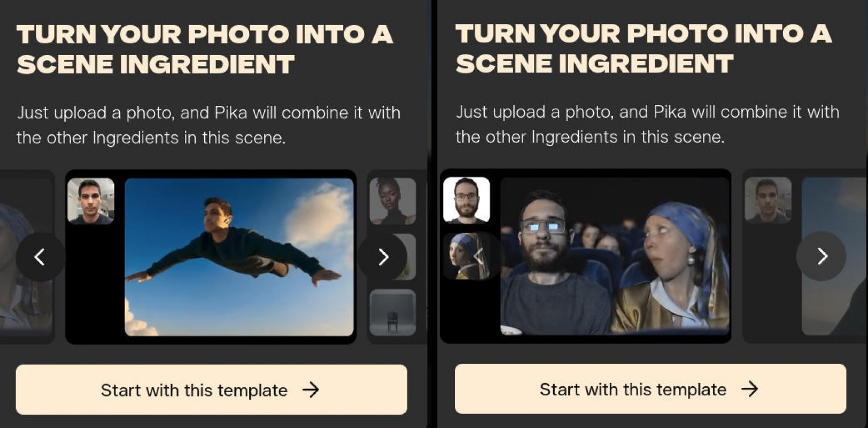Click the right panel's Just upload a photo description
The height and width of the screenshot is (428, 868).
(647, 124)
